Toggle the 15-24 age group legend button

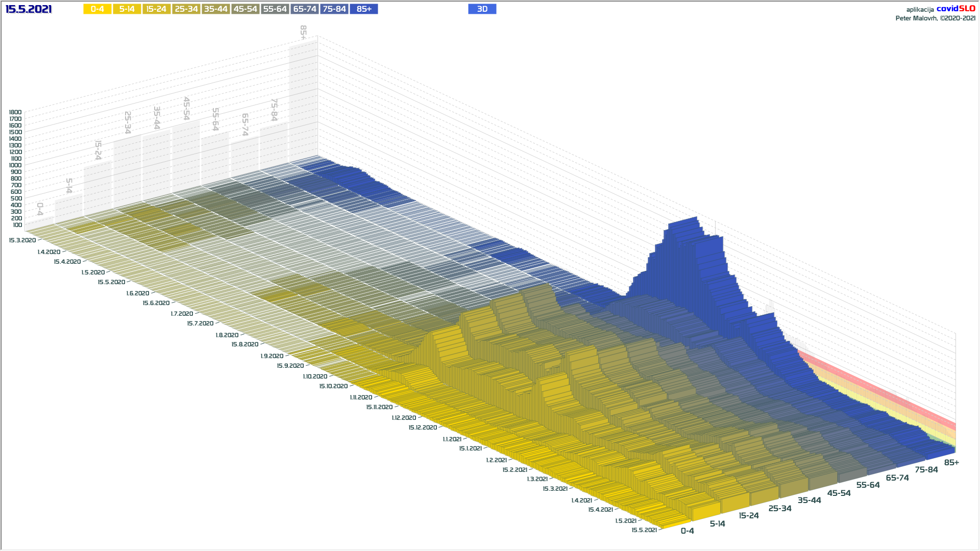(156, 9)
